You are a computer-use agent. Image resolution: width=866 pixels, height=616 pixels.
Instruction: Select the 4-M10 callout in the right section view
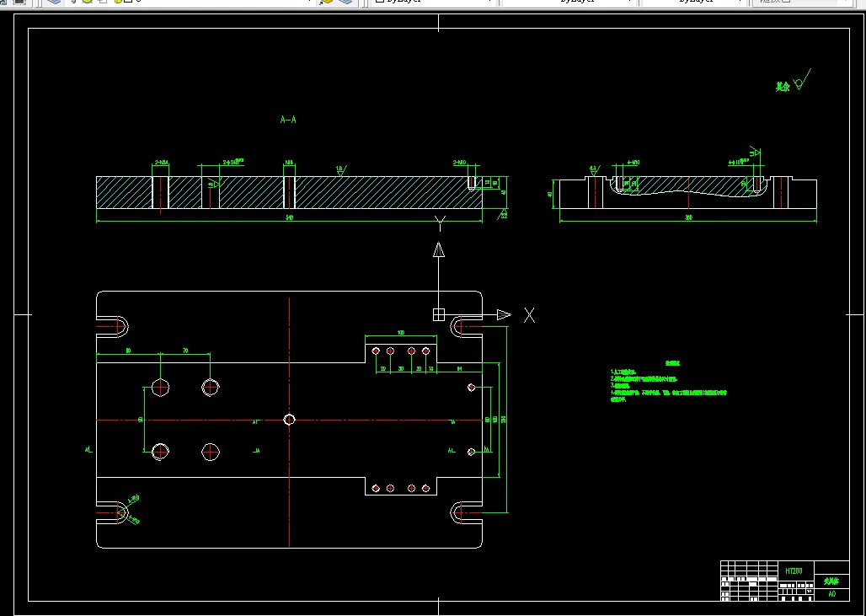[633, 163]
